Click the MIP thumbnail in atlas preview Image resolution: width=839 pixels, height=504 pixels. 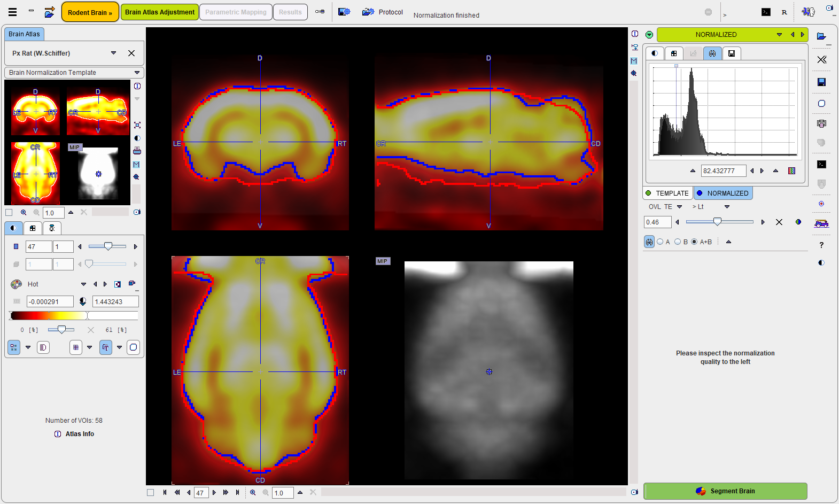click(98, 173)
